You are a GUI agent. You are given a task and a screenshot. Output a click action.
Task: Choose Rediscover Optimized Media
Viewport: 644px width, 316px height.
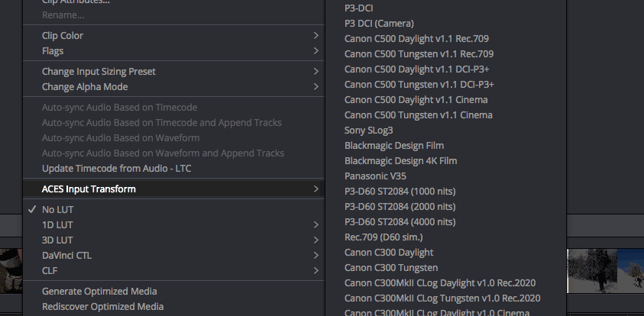click(x=102, y=306)
